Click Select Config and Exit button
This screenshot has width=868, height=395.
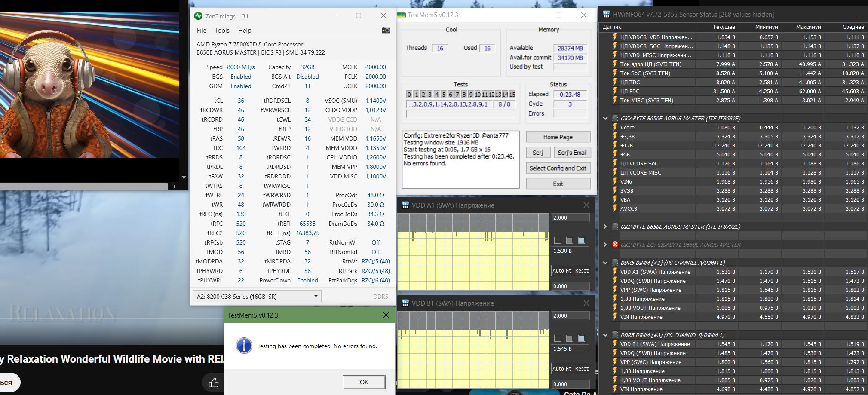[558, 168]
